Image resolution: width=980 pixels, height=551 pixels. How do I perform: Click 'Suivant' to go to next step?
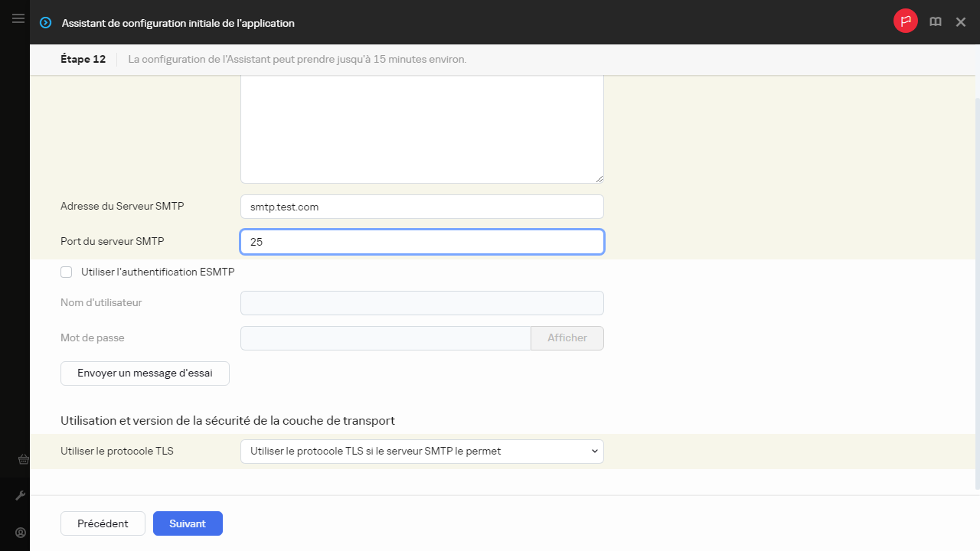coord(188,523)
